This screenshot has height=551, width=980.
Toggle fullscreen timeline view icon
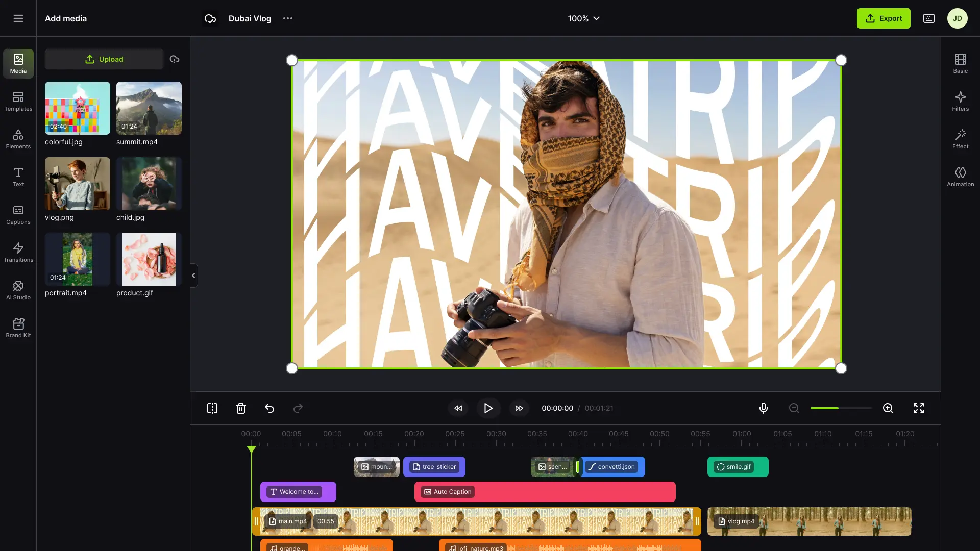[x=919, y=408]
